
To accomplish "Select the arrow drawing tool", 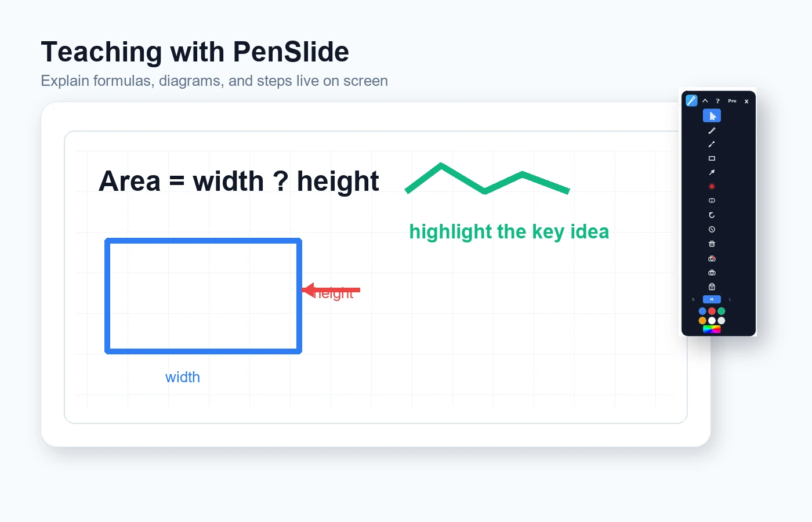I will click(x=712, y=172).
